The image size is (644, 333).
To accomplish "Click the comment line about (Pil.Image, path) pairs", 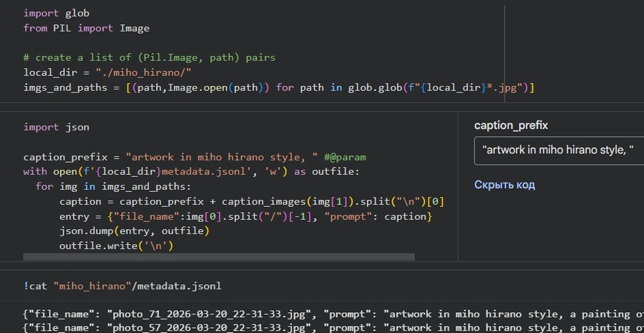I will (x=149, y=57).
